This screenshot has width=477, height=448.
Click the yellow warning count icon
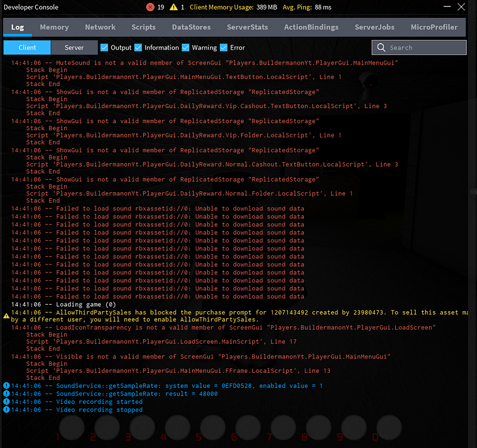point(174,7)
